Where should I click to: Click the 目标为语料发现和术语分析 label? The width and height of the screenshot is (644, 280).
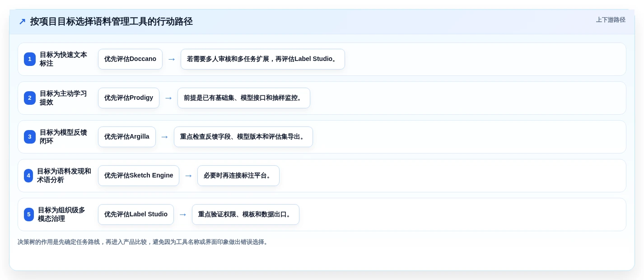64,176
